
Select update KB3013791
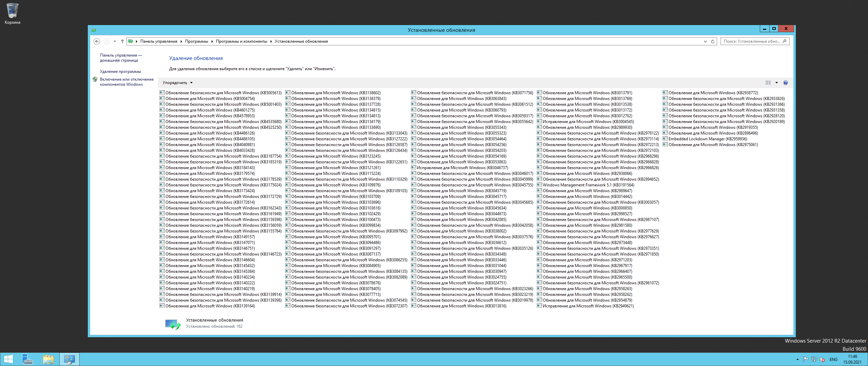point(585,93)
